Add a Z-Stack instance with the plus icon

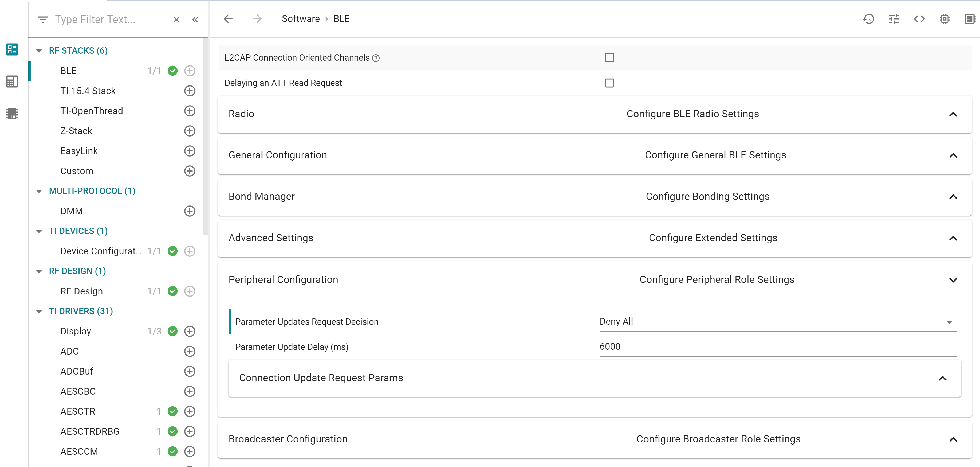click(190, 131)
